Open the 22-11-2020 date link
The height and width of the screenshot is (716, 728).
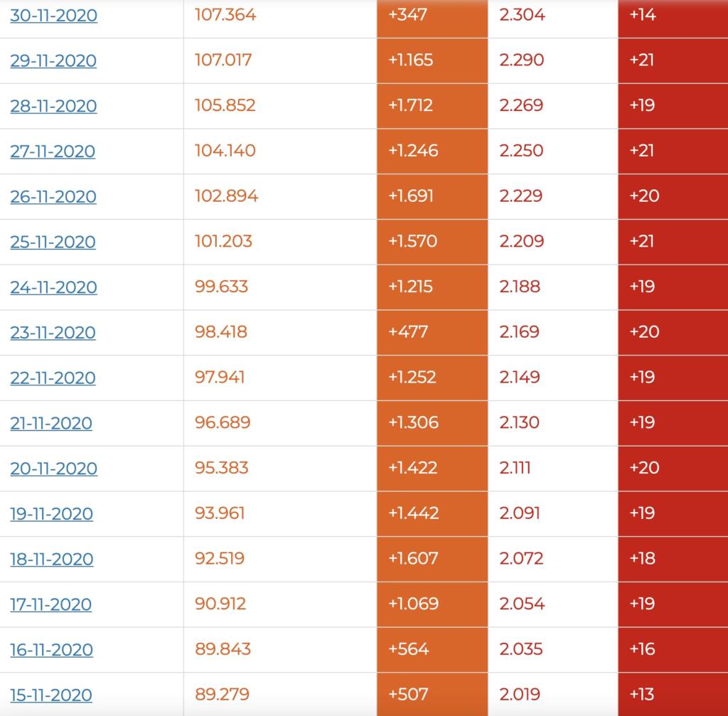[53, 378]
